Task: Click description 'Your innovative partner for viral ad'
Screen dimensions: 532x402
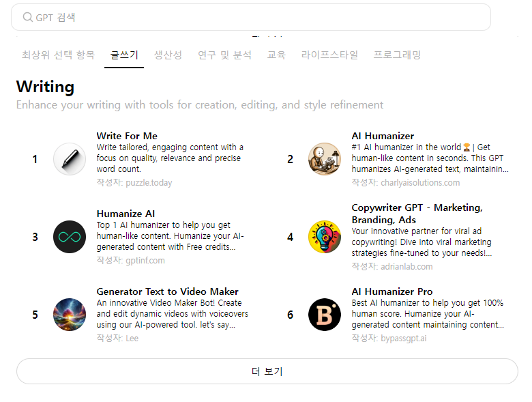Action: point(422,242)
